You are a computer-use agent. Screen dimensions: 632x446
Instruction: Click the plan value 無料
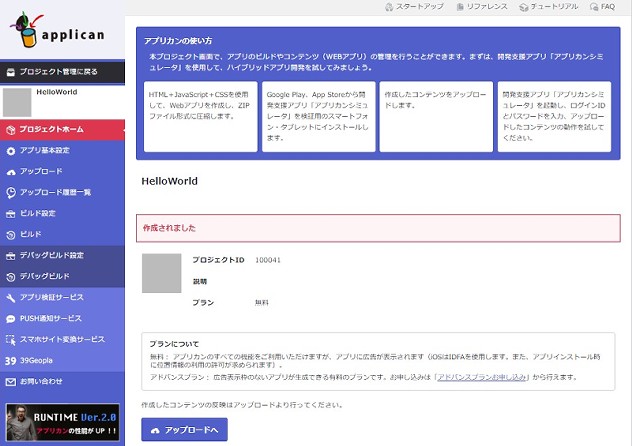pyautogui.click(x=262, y=303)
